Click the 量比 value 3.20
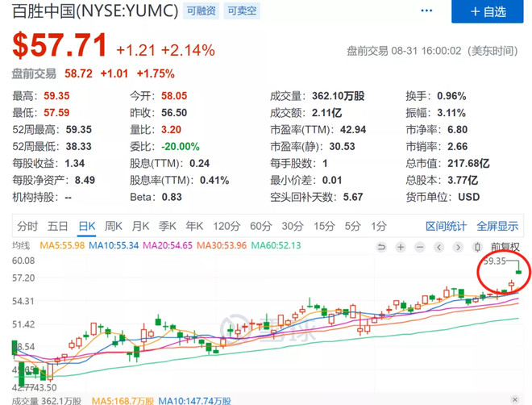532x405 pixels. click(x=171, y=130)
